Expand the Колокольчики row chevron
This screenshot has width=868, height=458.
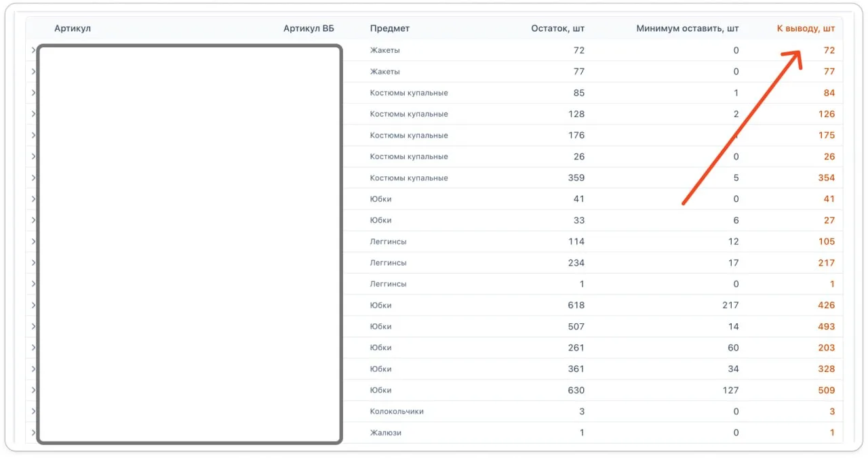click(33, 411)
